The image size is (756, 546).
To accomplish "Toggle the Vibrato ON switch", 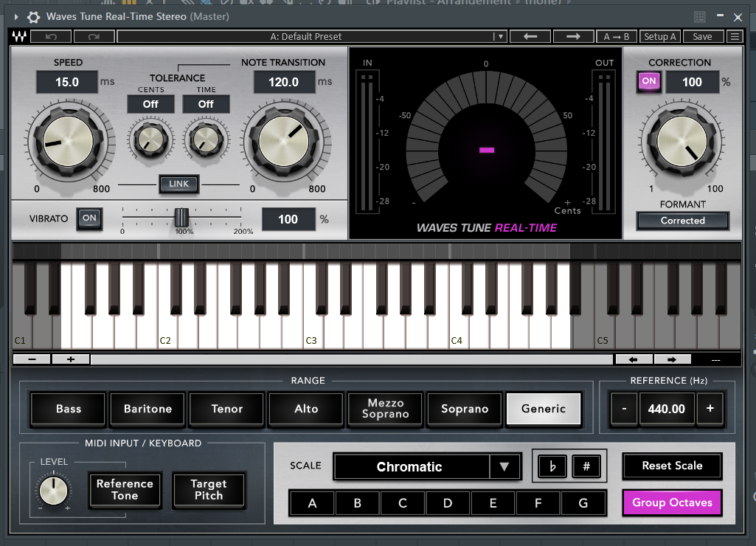I will 89,218.
